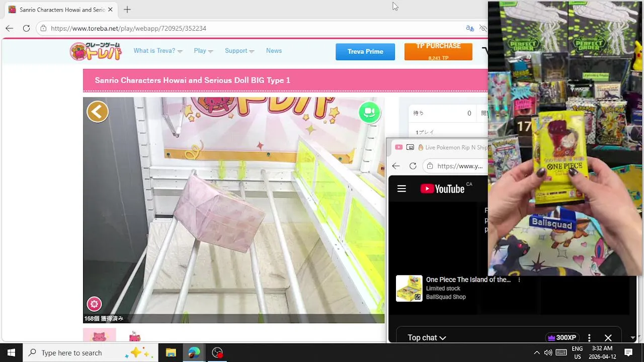Open the YouTube hamburger guide menu

click(x=401, y=189)
